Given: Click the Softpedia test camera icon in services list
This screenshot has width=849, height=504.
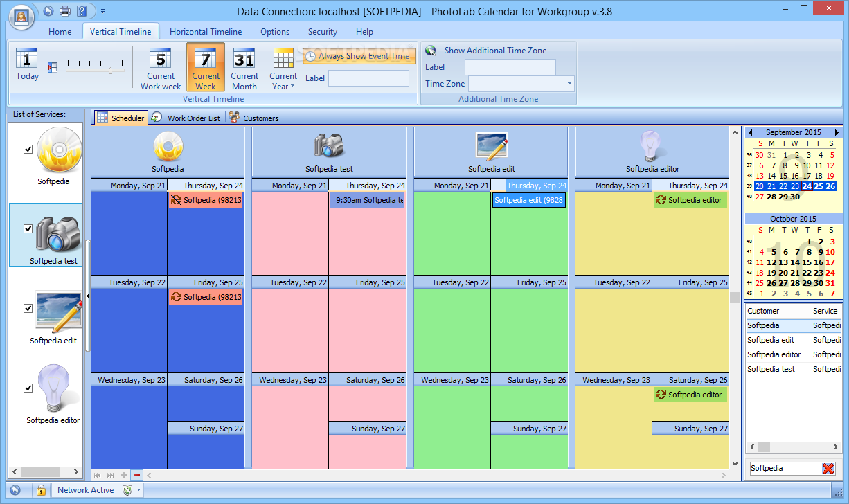Looking at the screenshot, I should tap(59, 234).
